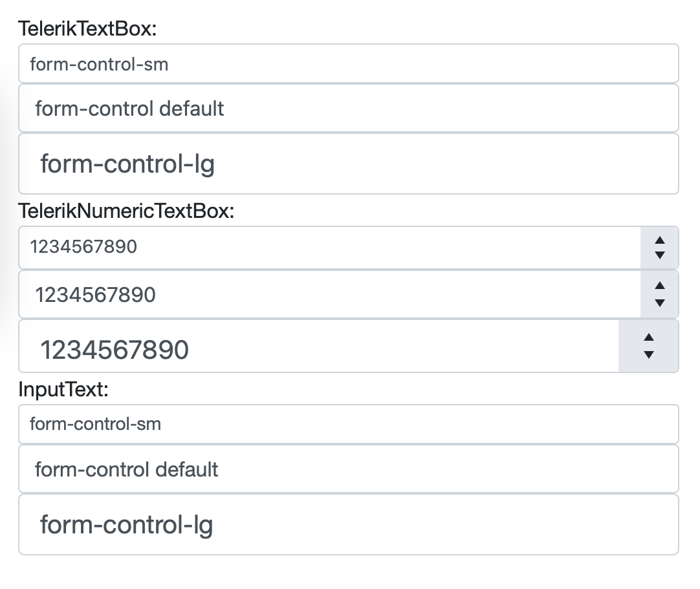Decrement the largest numeric textbox value
Image resolution: width=700 pixels, height=589 pixels.
pyautogui.click(x=649, y=354)
